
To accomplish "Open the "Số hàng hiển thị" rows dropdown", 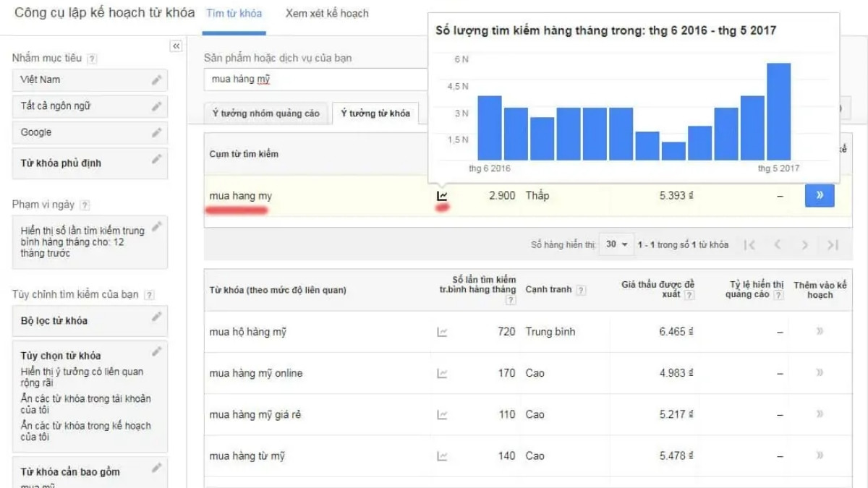I will point(616,244).
